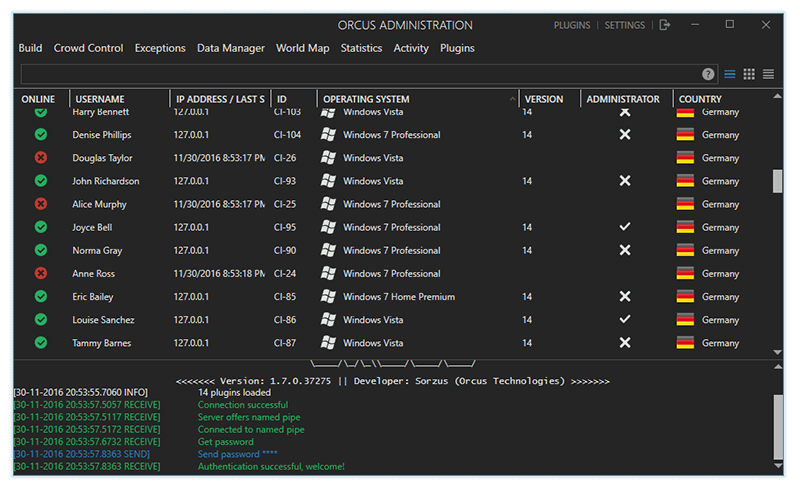This screenshot has height=492, width=800.
Task: Click the Germany flag in Anne Ross row
Action: point(685,274)
